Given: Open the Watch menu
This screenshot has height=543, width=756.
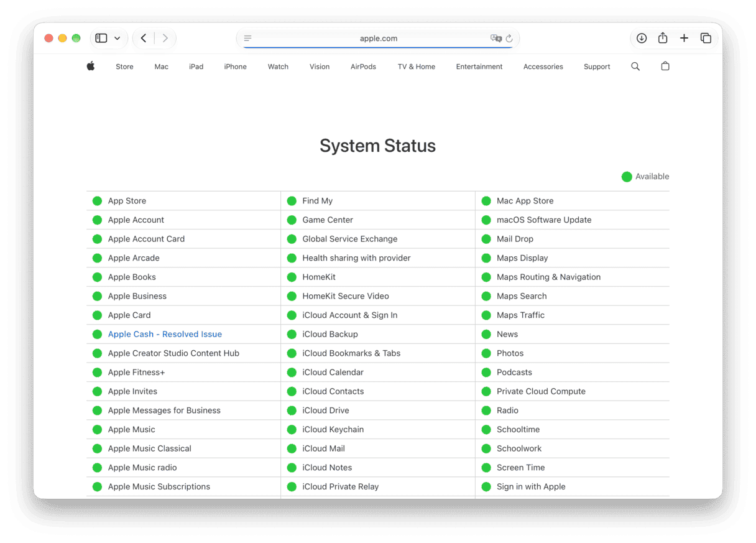Looking at the screenshot, I should pyautogui.click(x=278, y=67).
